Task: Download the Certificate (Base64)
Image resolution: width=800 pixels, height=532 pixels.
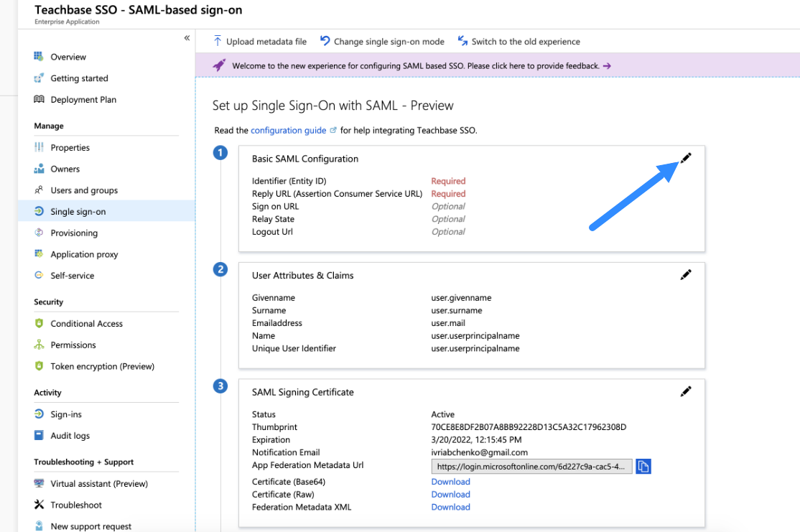Action: pos(450,482)
